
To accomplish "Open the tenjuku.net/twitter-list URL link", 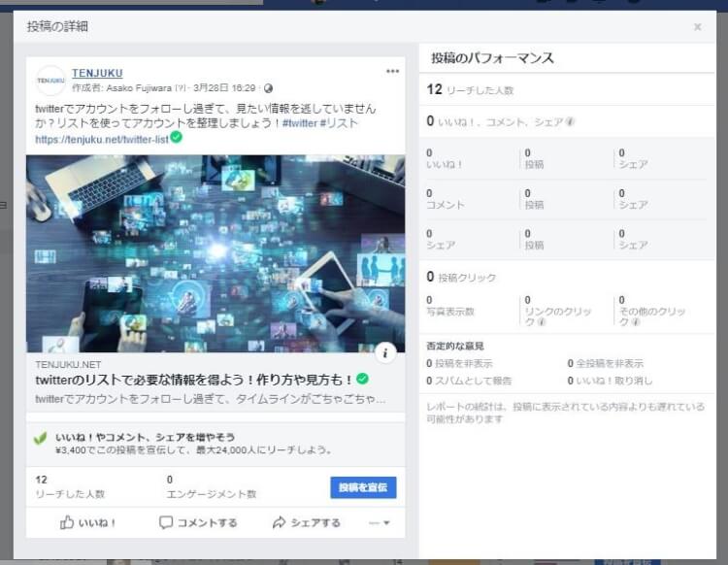I will click(101, 139).
